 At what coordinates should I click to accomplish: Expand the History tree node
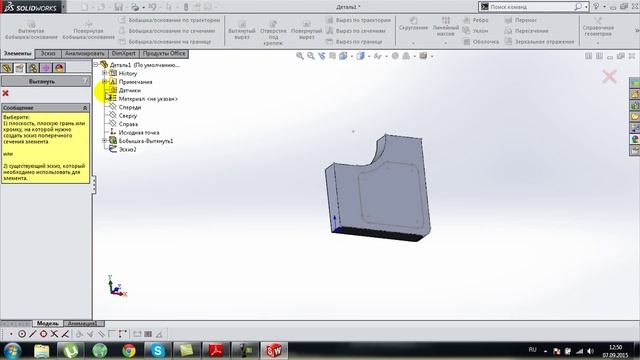tap(104, 73)
